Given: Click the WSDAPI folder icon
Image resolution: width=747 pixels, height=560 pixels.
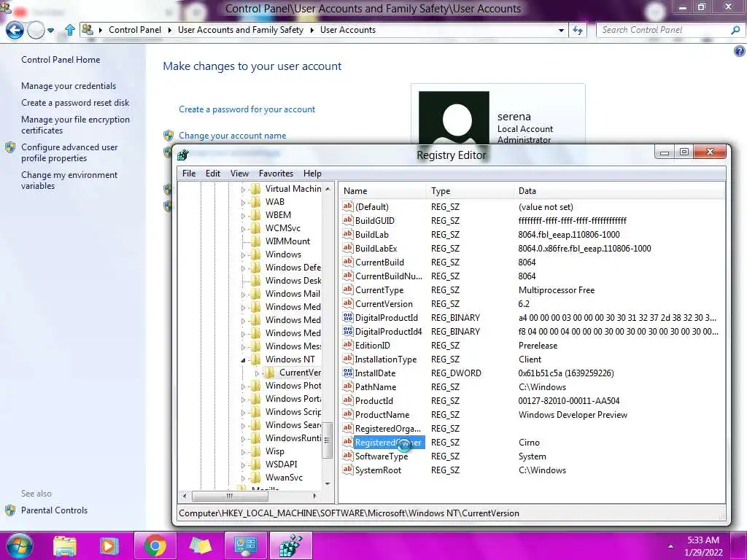Looking at the screenshot, I should (x=256, y=464).
